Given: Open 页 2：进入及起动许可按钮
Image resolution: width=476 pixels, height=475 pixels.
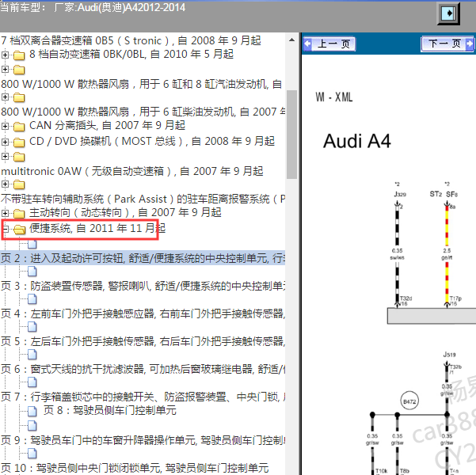Looking at the screenshot, I should coord(143,258).
